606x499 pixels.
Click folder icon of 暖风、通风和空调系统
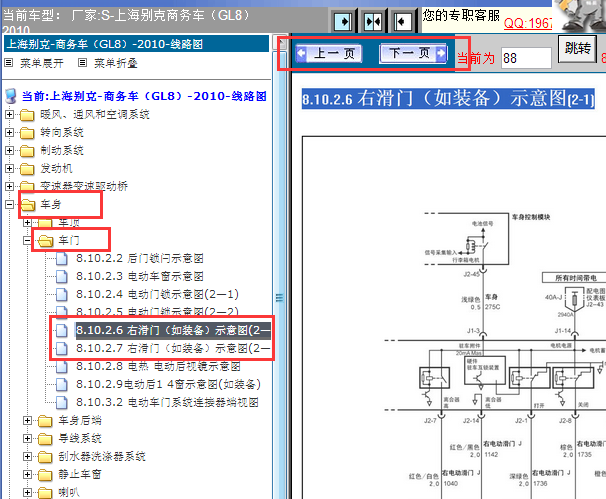pyautogui.click(x=27, y=115)
